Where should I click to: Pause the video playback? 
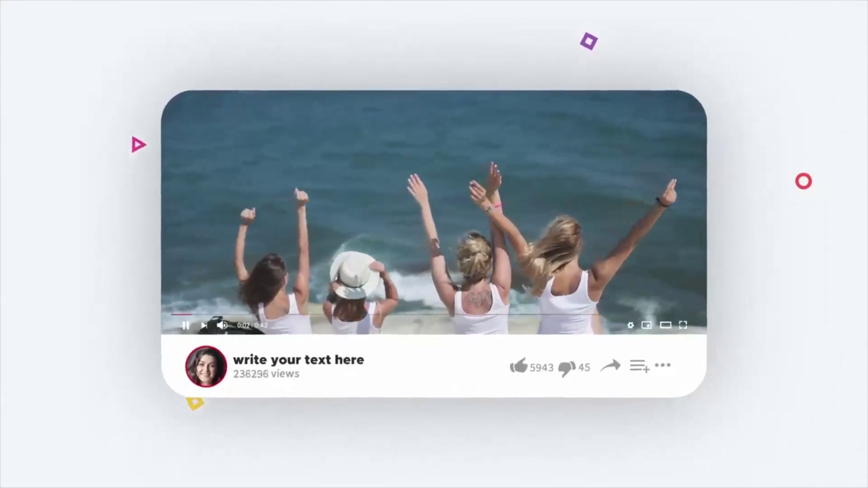click(185, 325)
